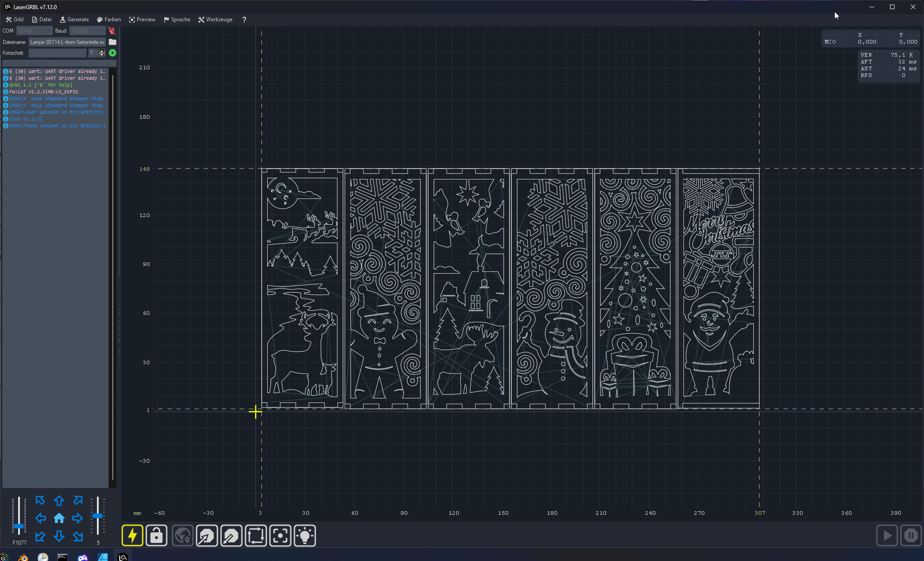Click the console log vertical scrollbar
924x561 pixels.
tap(112, 276)
